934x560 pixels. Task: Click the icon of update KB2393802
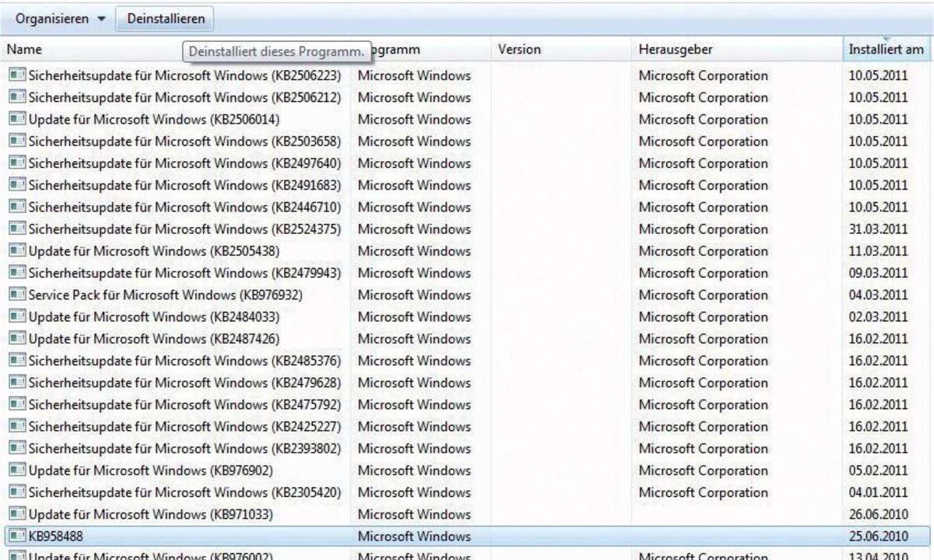[x=17, y=448]
